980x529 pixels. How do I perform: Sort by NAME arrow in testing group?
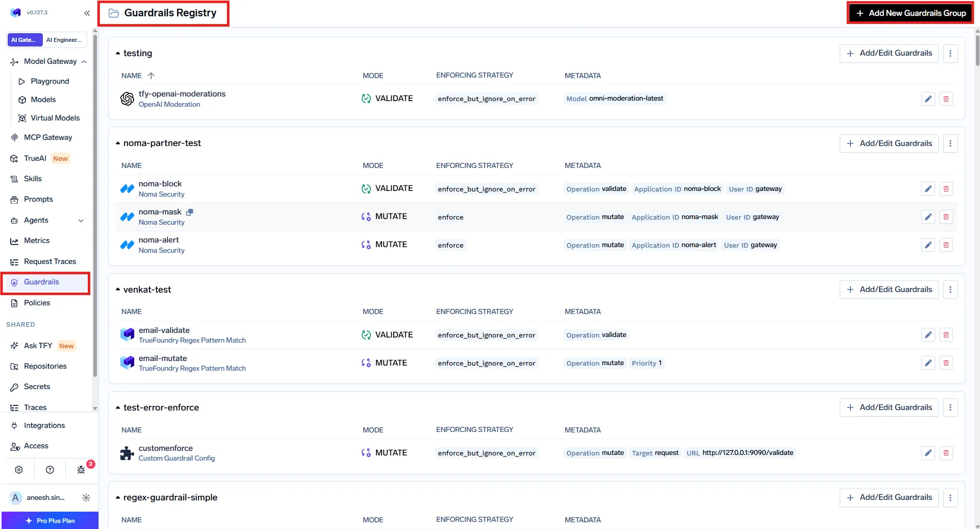(x=151, y=76)
